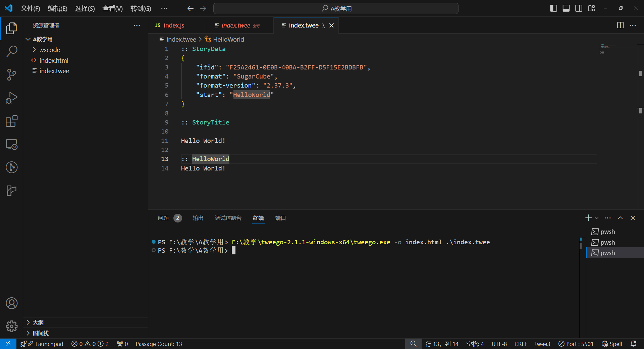Customize layout button in title bar
Viewport: 644px width, 349px height.
tap(592, 8)
